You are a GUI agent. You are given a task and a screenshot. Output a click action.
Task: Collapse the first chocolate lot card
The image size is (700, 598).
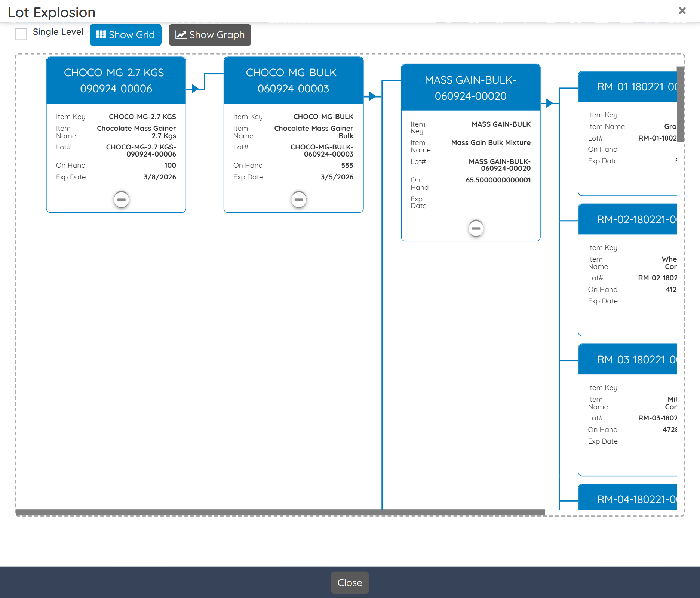[120, 200]
